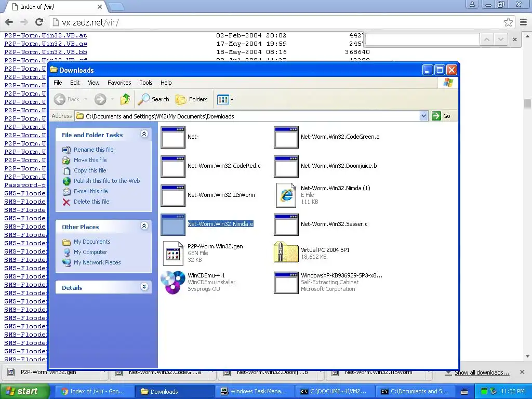Close the Chrome find bar
This screenshot has height=399, width=532.
point(515,39)
